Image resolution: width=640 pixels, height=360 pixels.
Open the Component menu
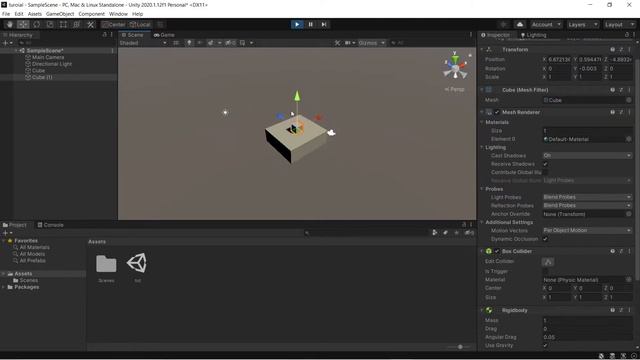tap(91, 14)
